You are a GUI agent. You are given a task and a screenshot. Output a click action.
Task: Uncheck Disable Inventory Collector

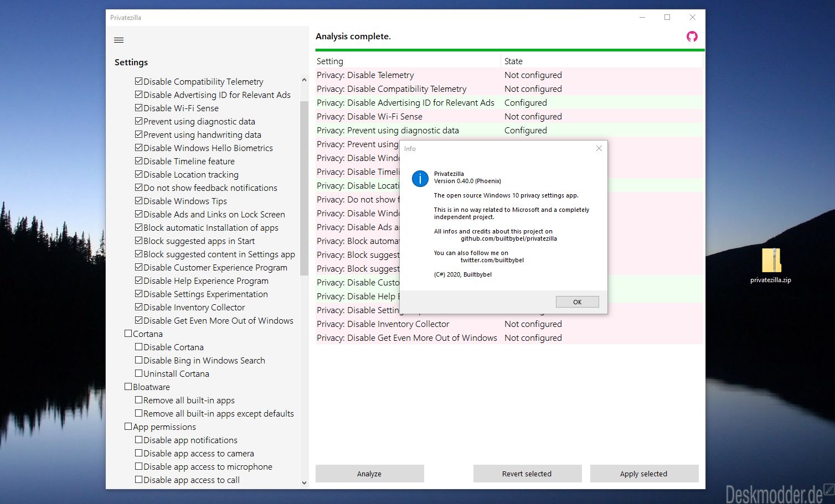(x=139, y=307)
